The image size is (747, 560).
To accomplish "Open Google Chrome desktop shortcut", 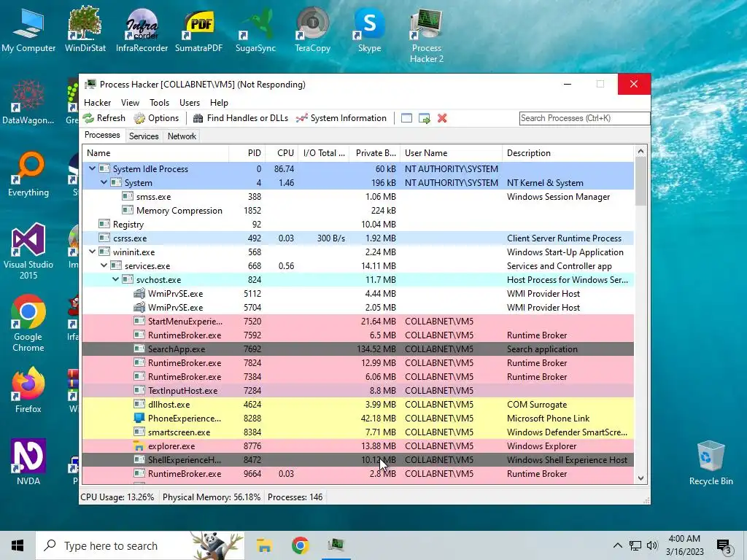I will pyautogui.click(x=28, y=324).
